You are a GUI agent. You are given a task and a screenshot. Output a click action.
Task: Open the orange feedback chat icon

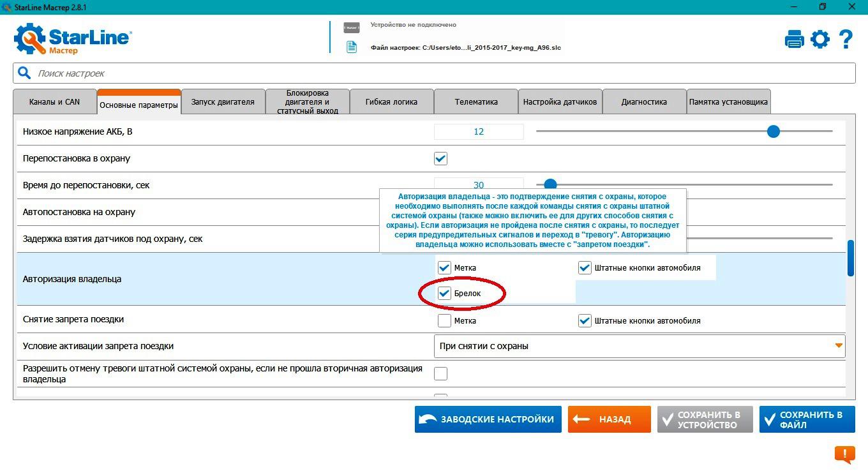point(844,455)
